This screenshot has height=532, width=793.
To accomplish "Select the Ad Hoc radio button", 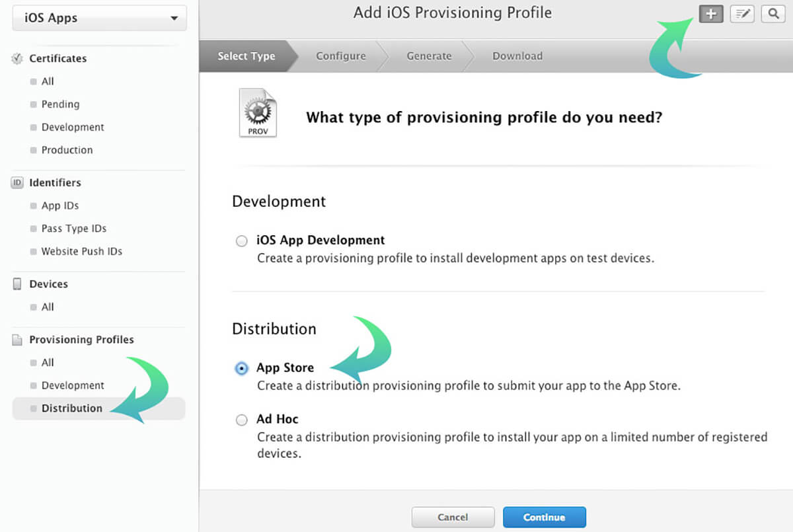I will point(242,420).
